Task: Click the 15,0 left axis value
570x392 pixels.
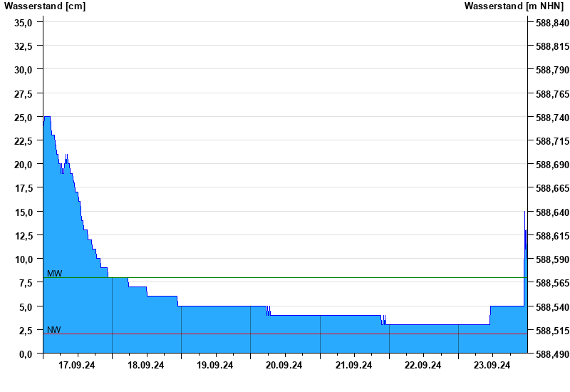Action: [x=23, y=212]
